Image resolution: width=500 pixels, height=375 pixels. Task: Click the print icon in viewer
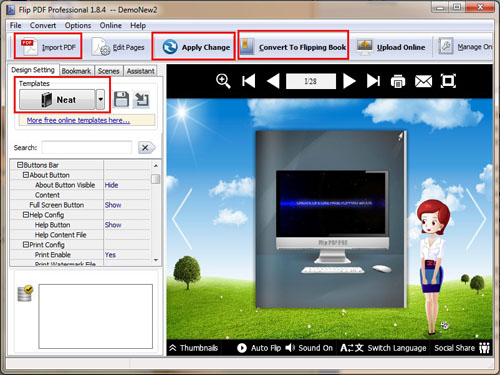[x=398, y=81]
